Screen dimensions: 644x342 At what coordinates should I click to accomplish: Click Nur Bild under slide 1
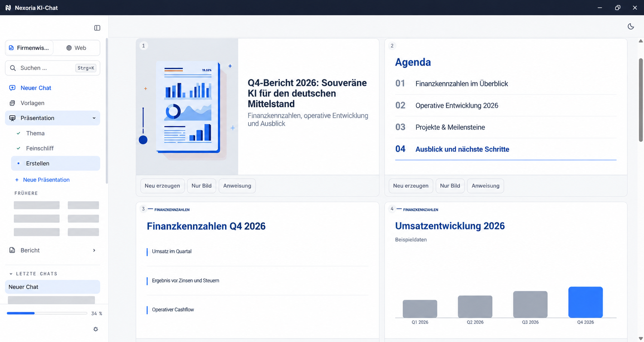tap(202, 186)
